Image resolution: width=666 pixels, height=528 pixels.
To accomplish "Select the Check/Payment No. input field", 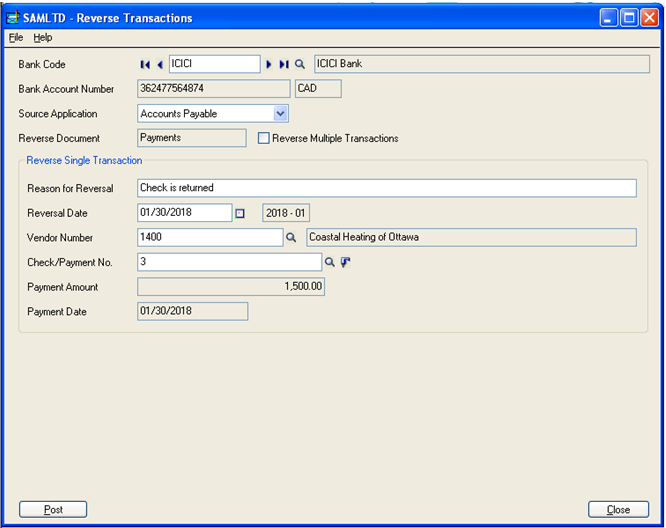I will 229,262.
